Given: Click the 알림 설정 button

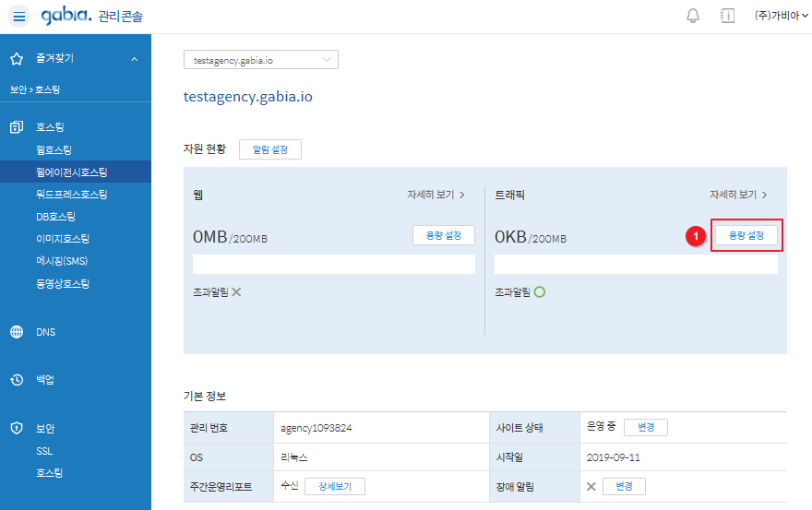Looking at the screenshot, I should 269,149.
